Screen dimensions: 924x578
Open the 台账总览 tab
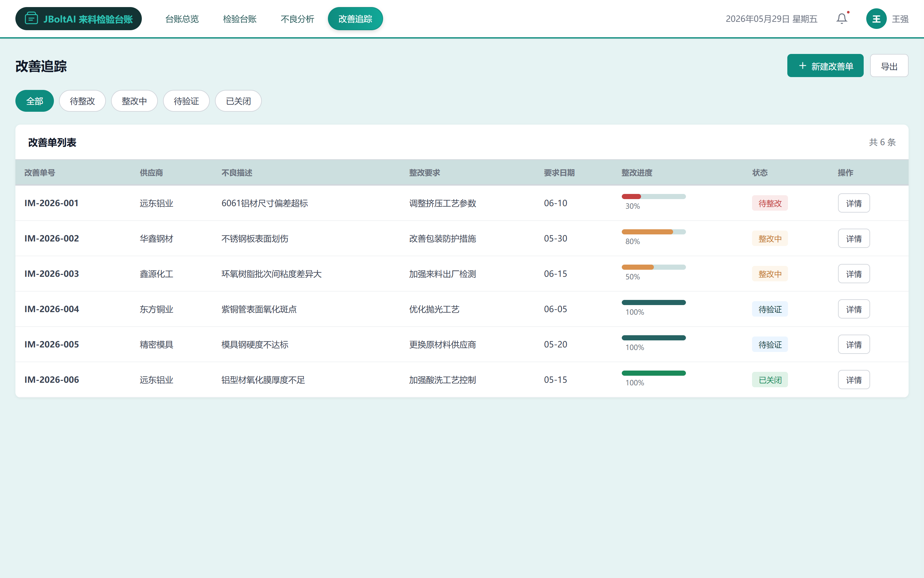pyautogui.click(x=182, y=19)
